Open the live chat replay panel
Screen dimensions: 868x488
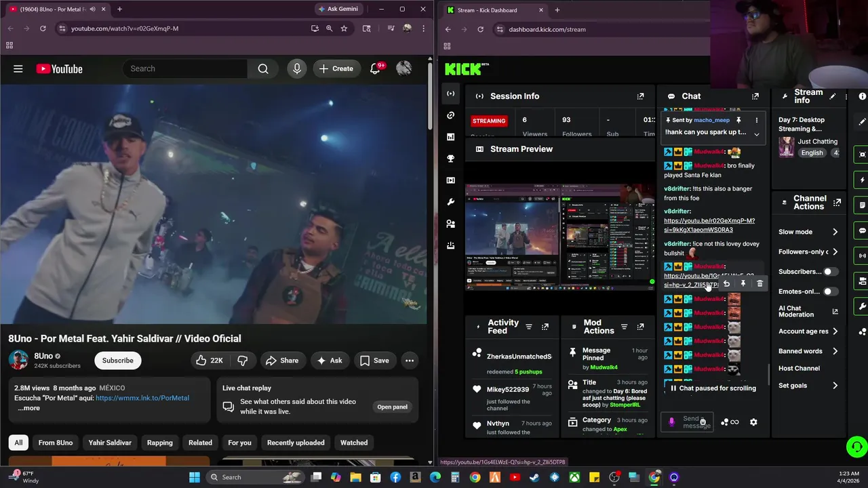[392, 407]
